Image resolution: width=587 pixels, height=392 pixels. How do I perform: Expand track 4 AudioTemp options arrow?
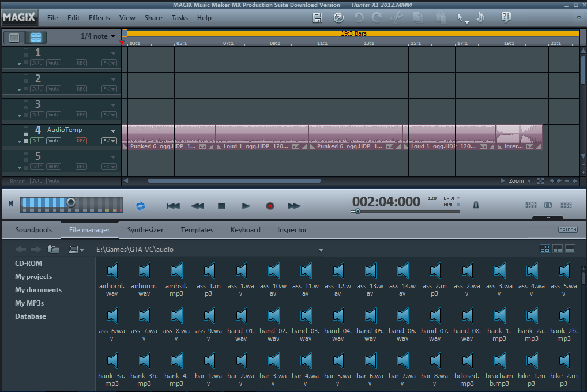tap(113, 131)
